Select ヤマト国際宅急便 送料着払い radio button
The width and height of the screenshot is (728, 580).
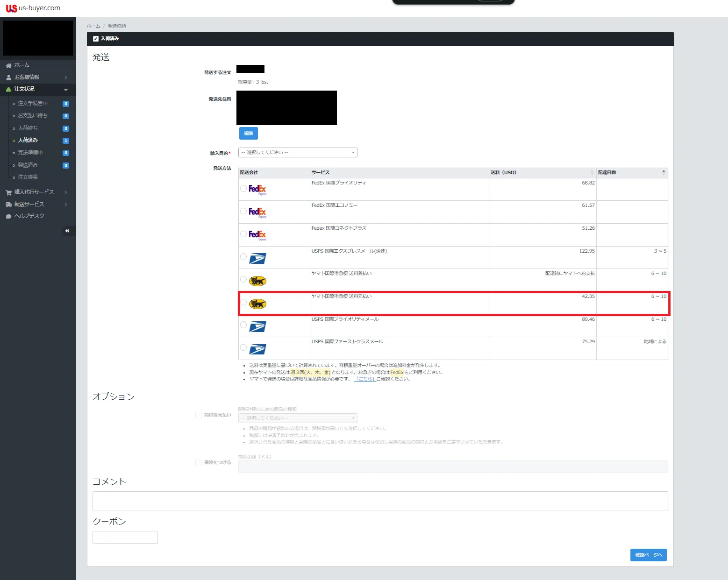pyautogui.click(x=243, y=279)
